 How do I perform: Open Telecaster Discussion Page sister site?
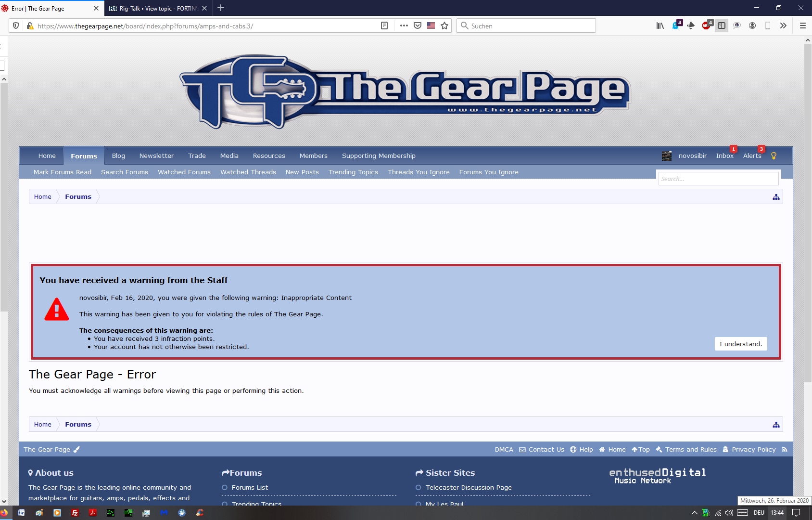(x=469, y=487)
